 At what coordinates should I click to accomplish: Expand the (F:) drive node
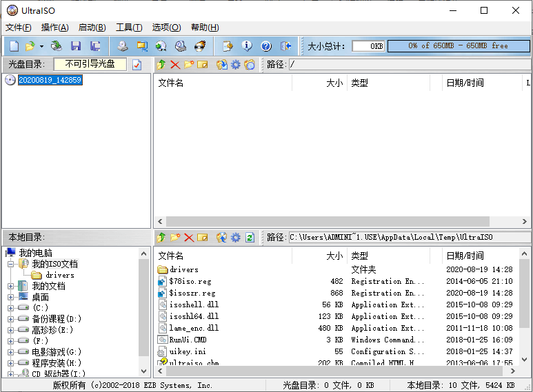click(x=11, y=341)
